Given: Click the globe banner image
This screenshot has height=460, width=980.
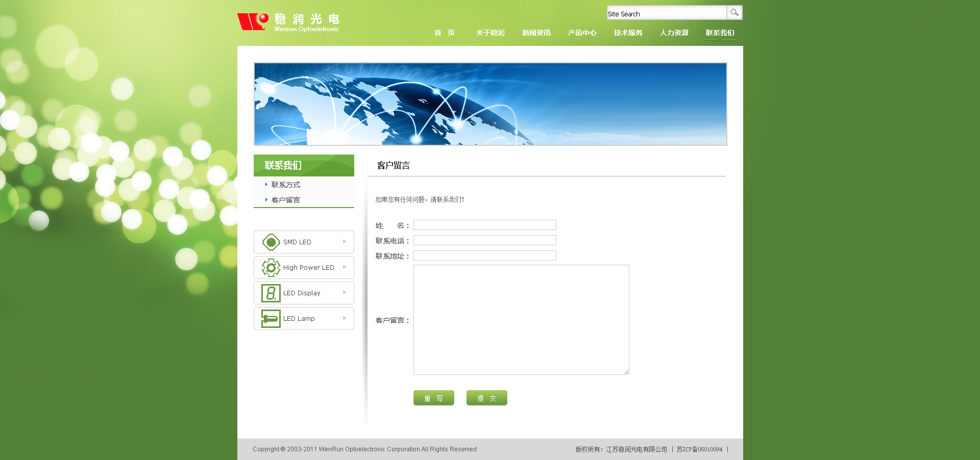Looking at the screenshot, I should coord(490,104).
